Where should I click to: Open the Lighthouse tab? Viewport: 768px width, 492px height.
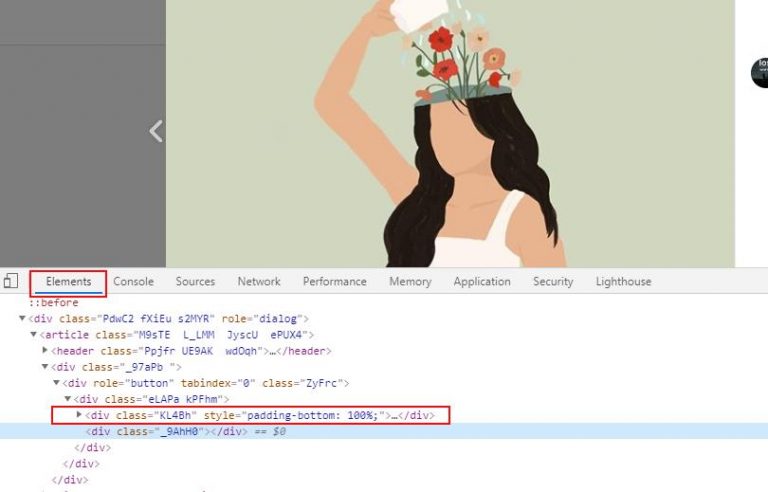[x=623, y=282]
